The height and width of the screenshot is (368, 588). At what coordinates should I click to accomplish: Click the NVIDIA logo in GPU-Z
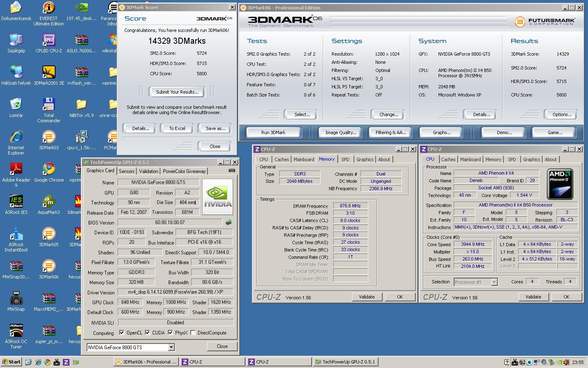tap(218, 197)
